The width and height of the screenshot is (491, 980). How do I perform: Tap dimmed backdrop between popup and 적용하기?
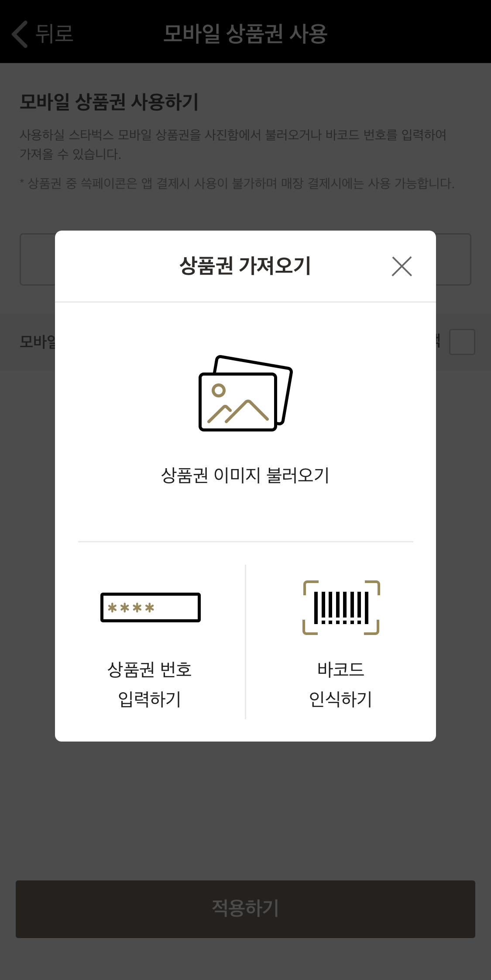pyautogui.click(x=245, y=811)
